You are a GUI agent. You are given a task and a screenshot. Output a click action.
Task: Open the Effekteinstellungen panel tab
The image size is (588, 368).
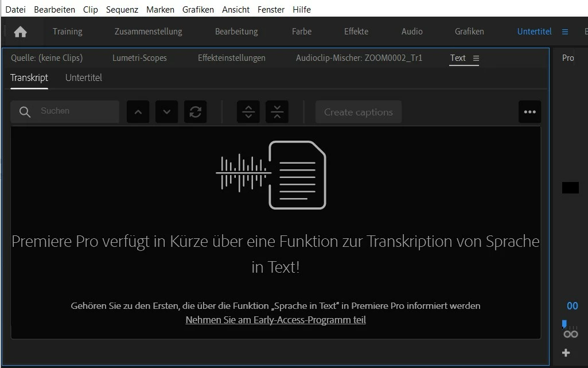(231, 58)
